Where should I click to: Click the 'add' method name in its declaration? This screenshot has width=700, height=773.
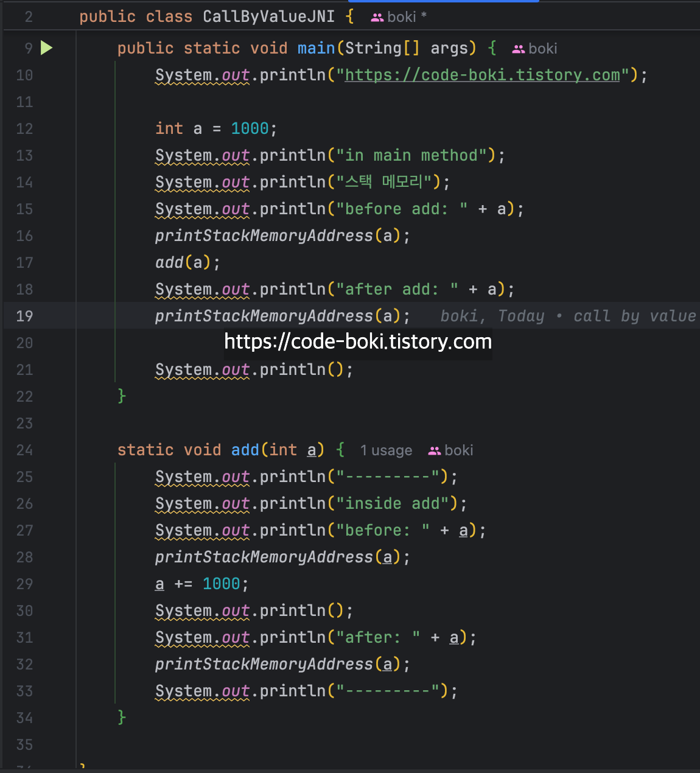click(x=245, y=450)
